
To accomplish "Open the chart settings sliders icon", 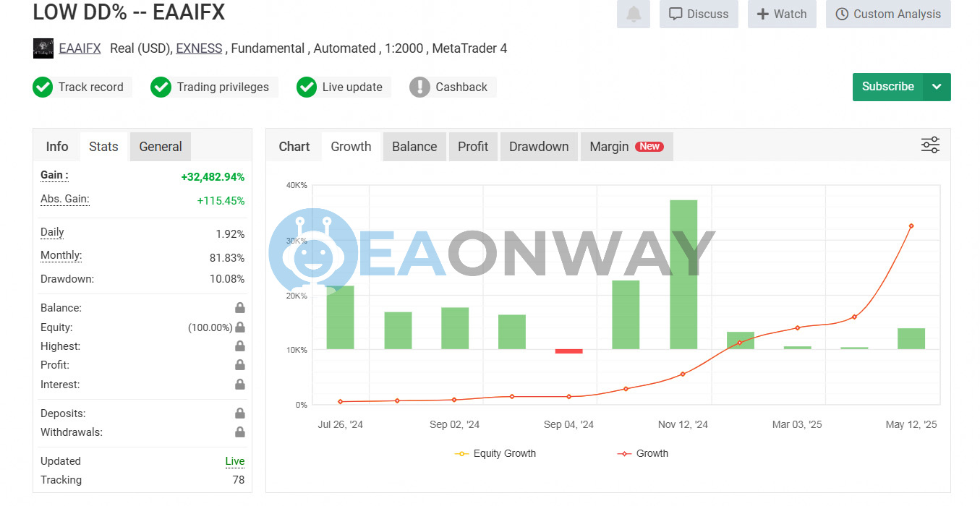I will pos(930,145).
